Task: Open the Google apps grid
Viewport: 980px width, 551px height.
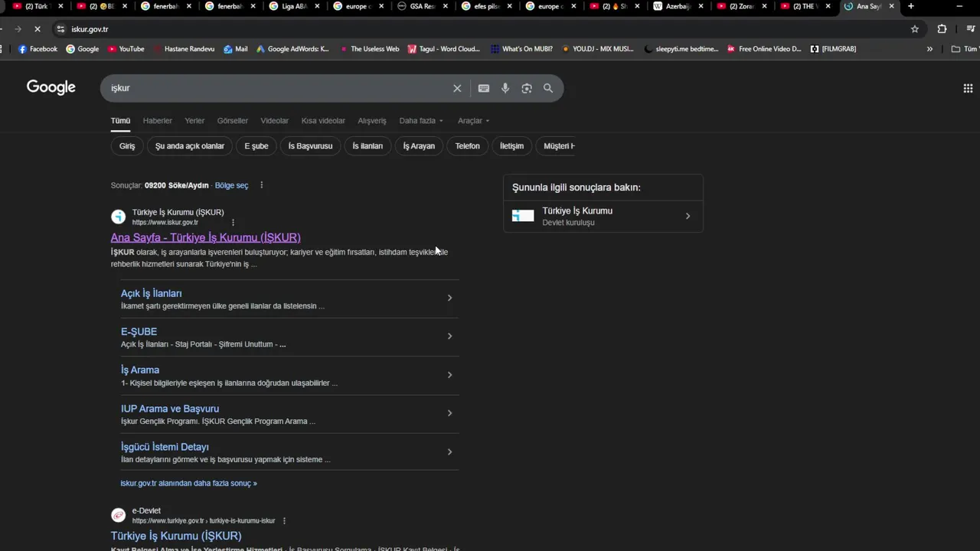Action: click(968, 88)
